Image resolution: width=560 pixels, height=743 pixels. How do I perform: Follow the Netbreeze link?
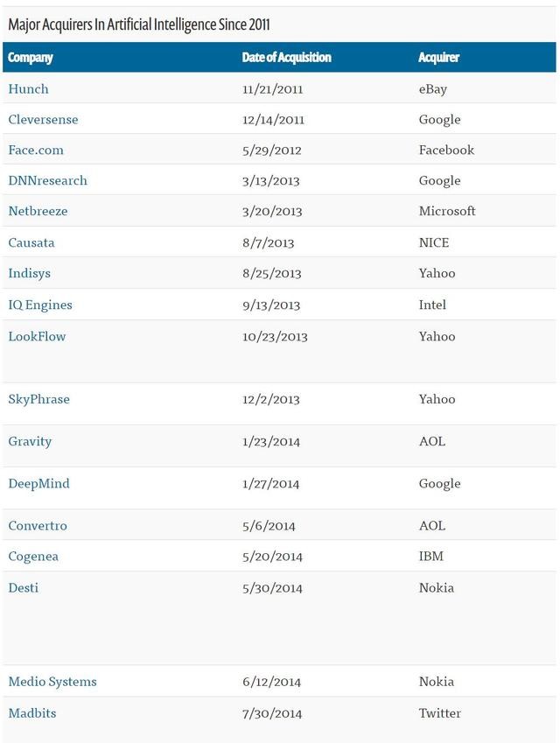(38, 211)
